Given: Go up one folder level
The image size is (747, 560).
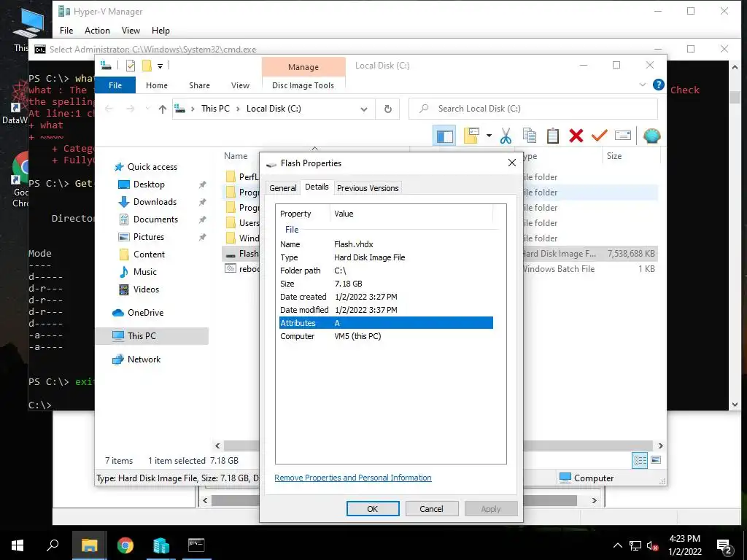Looking at the screenshot, I should point(163,109).
